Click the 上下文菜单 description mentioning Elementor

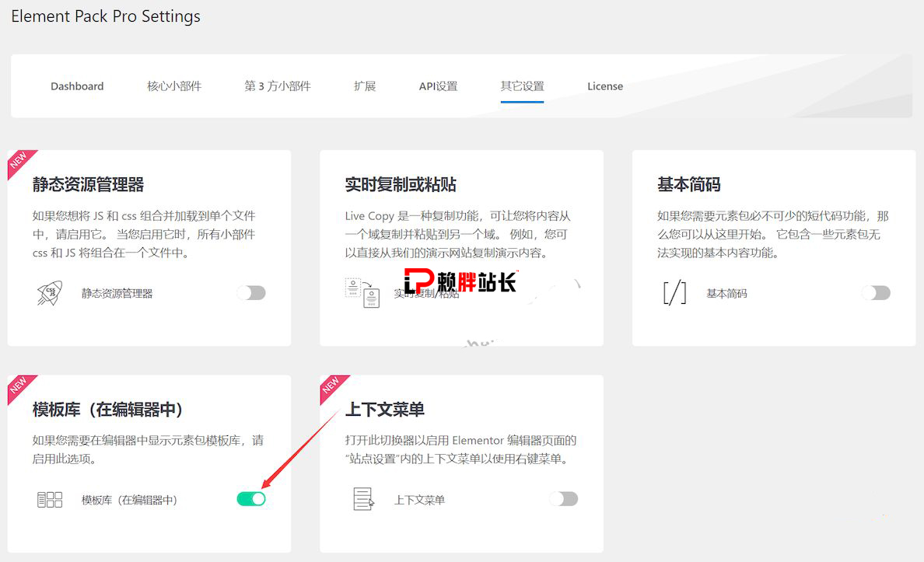[460, 449]
